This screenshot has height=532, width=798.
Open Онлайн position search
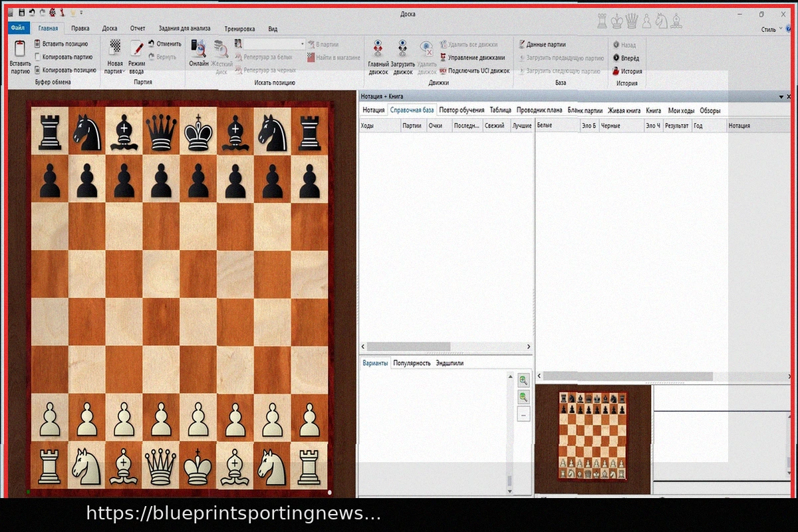click(198, 51)
